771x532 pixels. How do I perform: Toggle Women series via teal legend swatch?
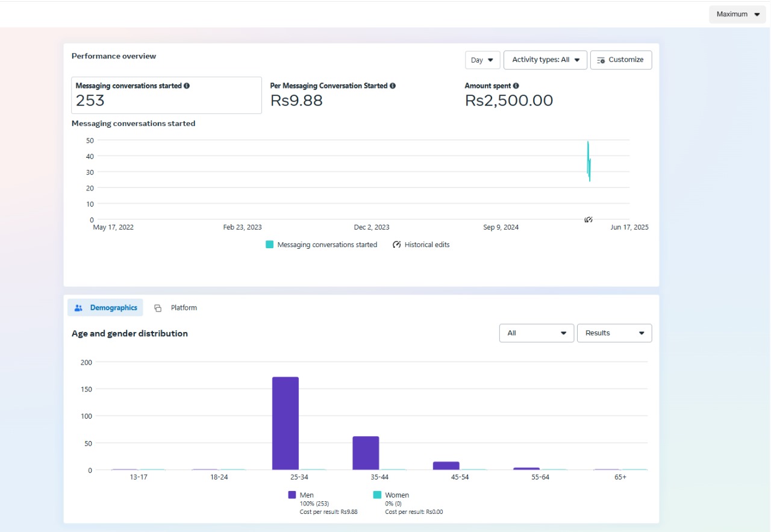378,495
